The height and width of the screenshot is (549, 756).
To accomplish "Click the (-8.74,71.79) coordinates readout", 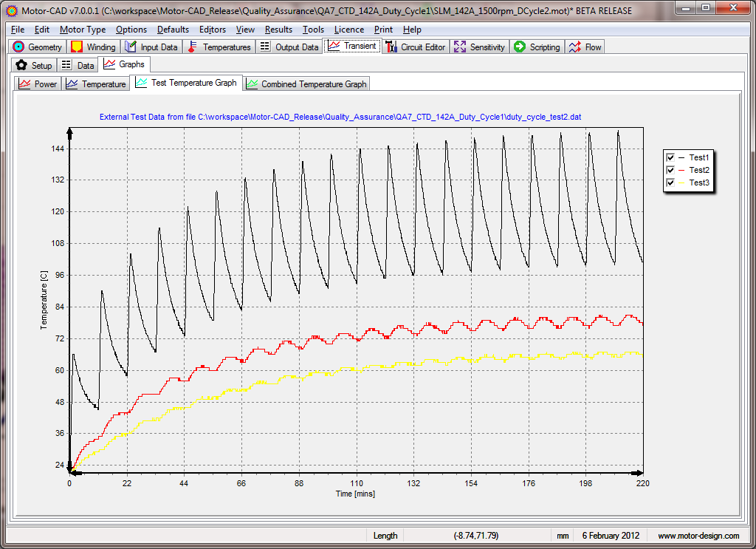I will point(476,536).
